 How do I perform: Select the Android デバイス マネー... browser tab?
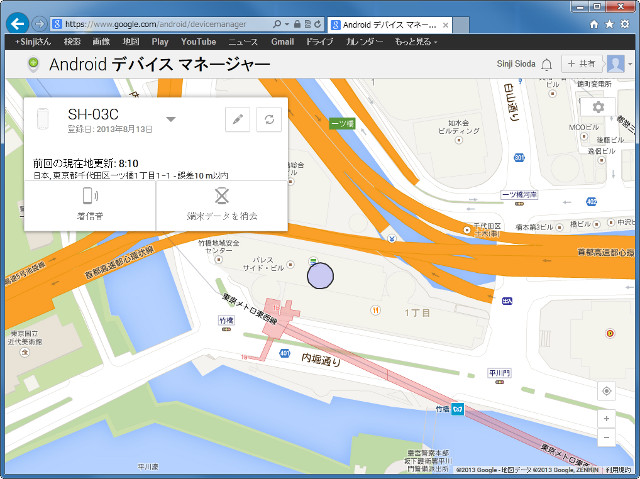389,25
